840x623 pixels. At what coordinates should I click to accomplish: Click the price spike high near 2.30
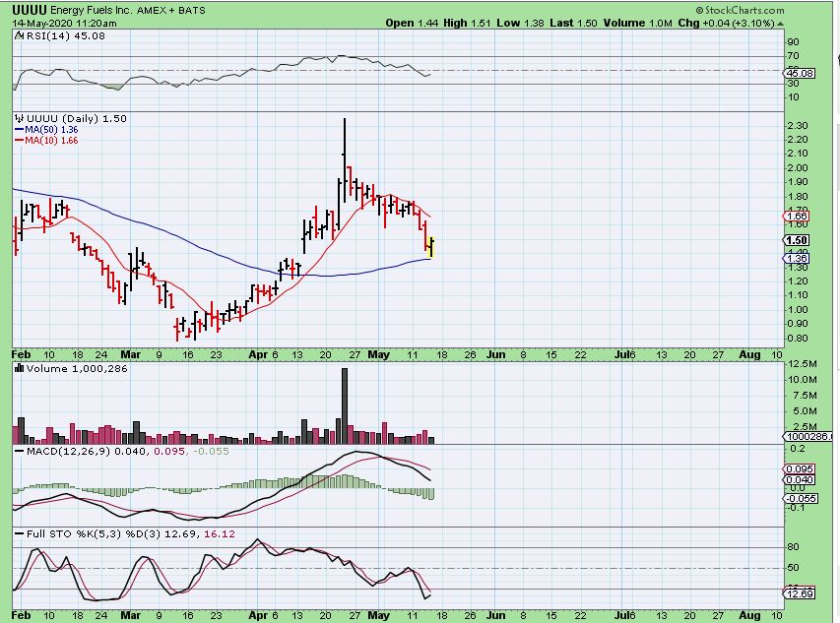344,122
